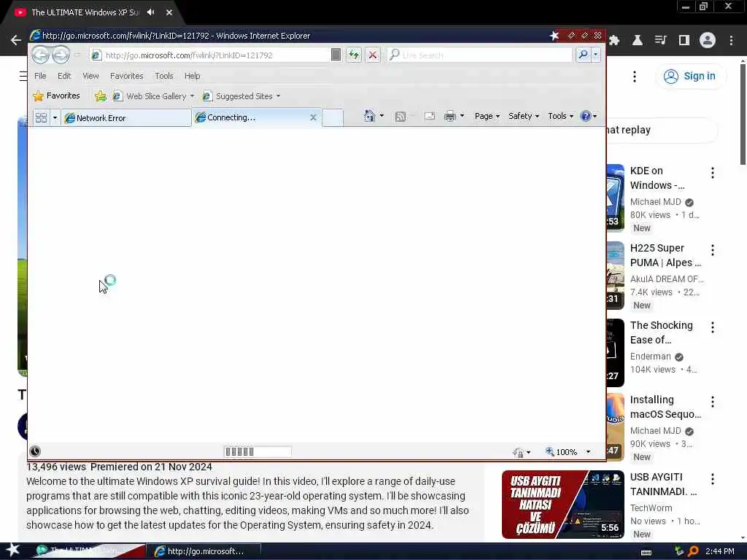The image size is (747, 560).
Task: Click the YouTube page vertical scrollbar
Action: click(743, 114)
